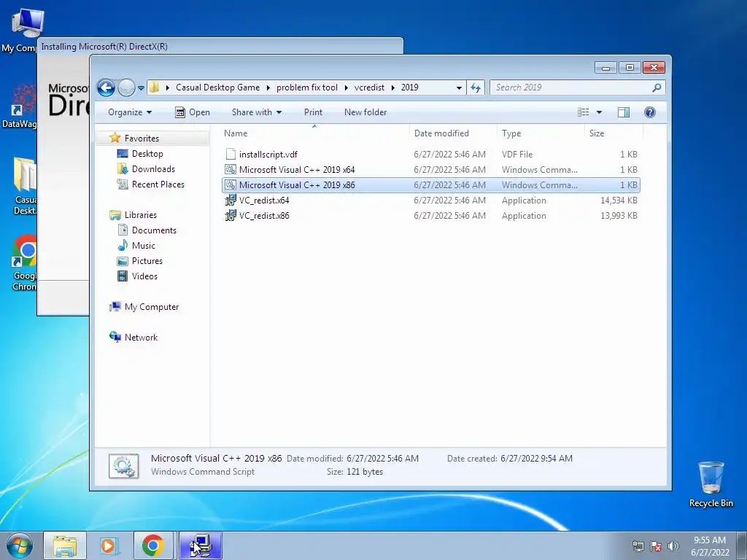The width and height of the screenshot is (747, 560).
Task: Open Action Center flag tray icon
Action: pyautogui.click(x=656, y=546)
